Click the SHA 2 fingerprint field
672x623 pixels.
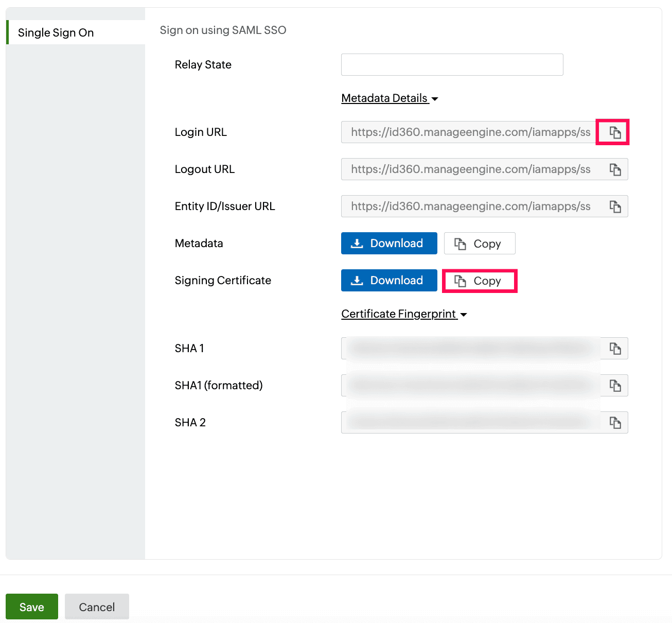(x=468, y=422)
